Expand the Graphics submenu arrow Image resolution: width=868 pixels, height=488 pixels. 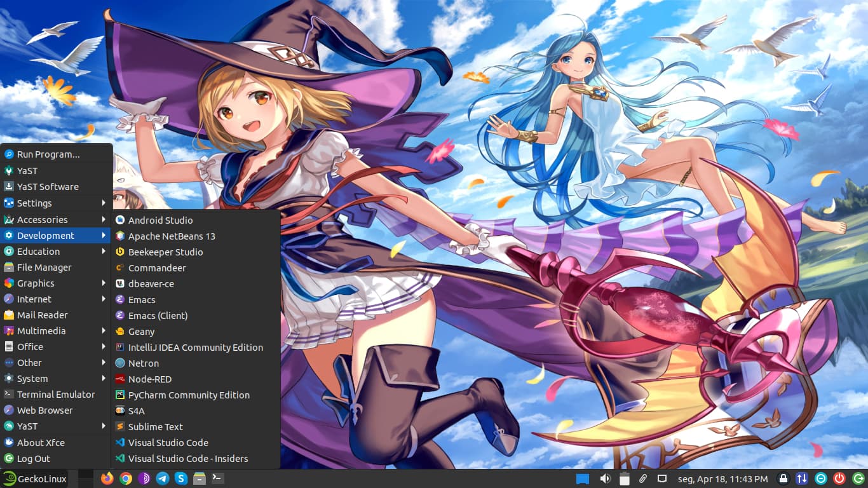(x=104, y=283)
